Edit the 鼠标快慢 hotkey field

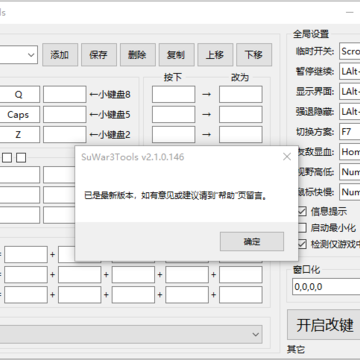click(x=350, y=192)
